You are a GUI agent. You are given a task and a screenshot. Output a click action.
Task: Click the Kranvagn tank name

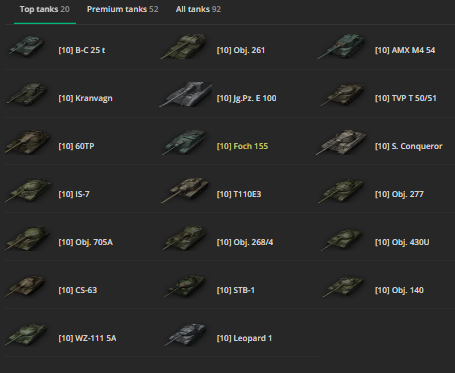(x=85, y=98)
